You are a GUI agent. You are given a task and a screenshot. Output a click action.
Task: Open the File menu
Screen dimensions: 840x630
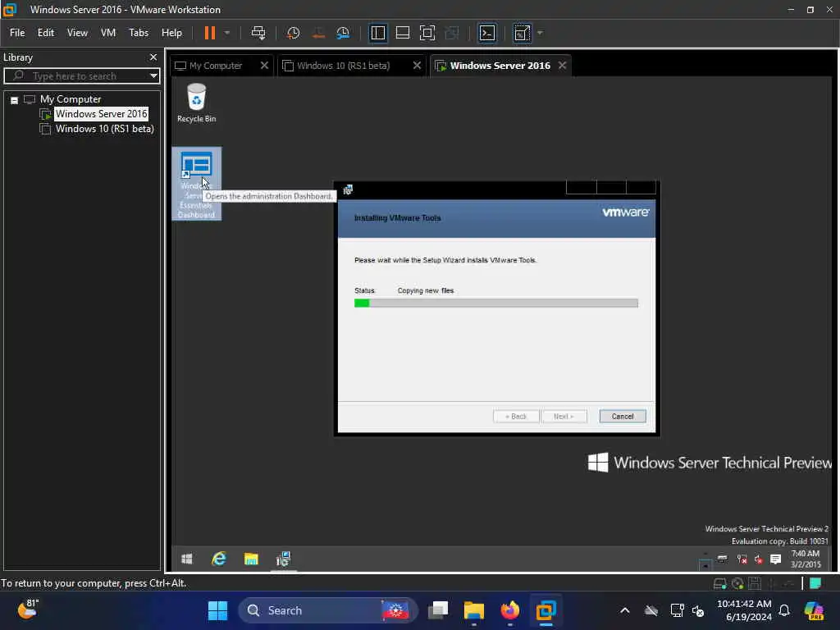17,33
